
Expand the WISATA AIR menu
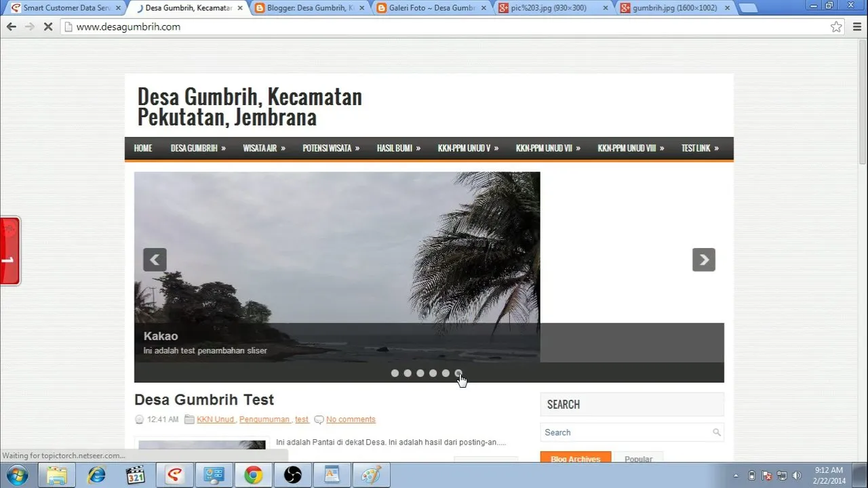tap(264, 148)
